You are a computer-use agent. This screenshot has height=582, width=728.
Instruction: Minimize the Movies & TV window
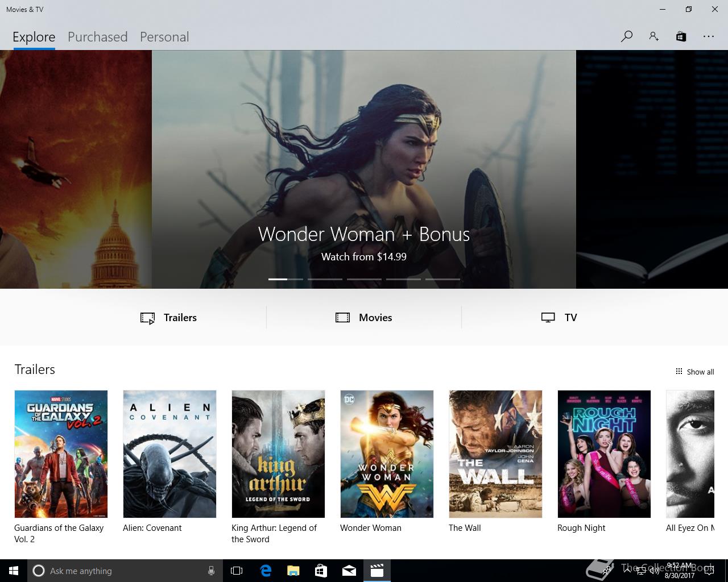click(x=663, y=9)
